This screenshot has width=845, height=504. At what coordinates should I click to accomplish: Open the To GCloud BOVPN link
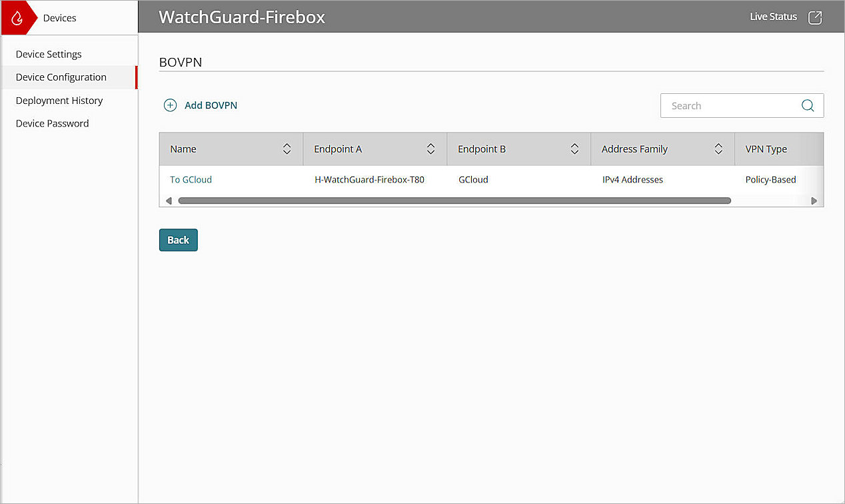(x=191, y=179)
